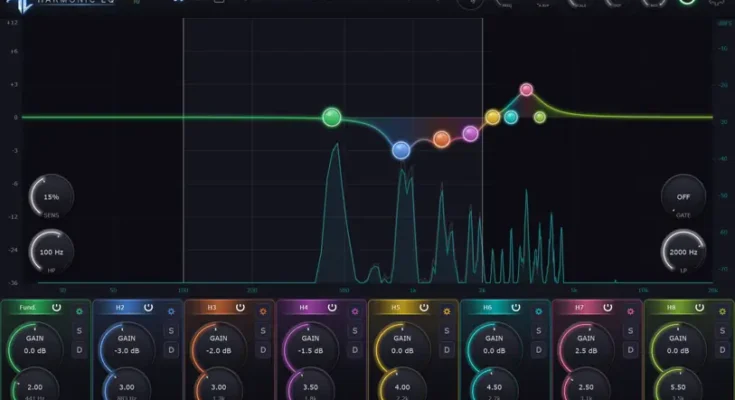This screenshot has width=735, height=400.
Task: Switch the H4 band power off
Action: point(332,308)
